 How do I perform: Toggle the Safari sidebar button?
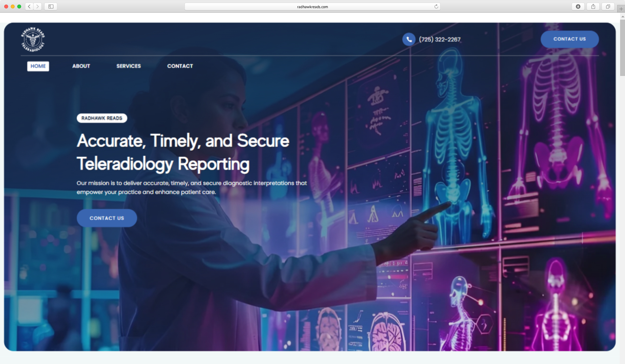click(x=51, y=7)
